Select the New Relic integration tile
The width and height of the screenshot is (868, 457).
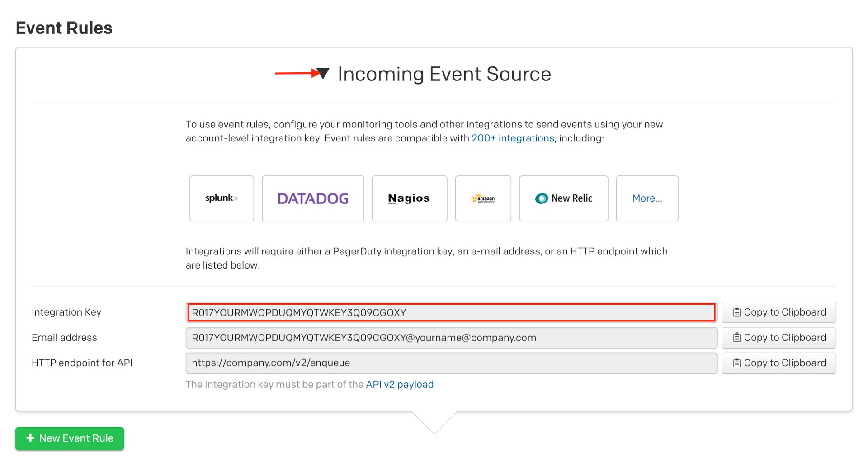pos(563,198)
